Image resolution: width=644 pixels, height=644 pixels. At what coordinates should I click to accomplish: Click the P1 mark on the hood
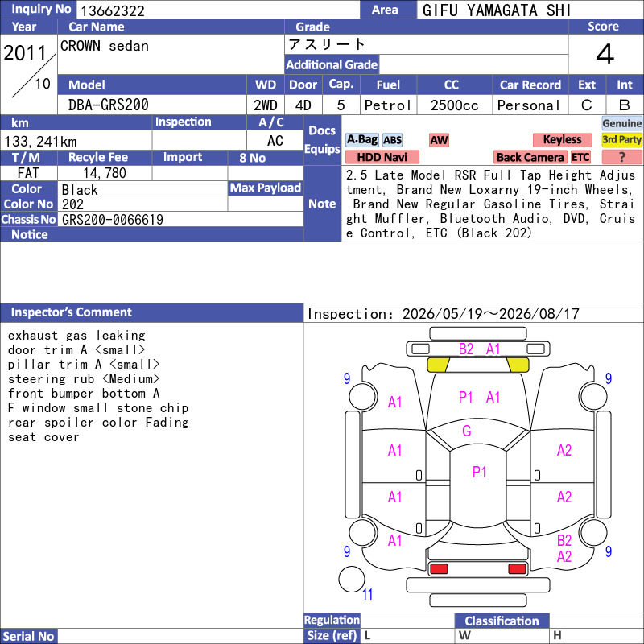coord(466,397)
